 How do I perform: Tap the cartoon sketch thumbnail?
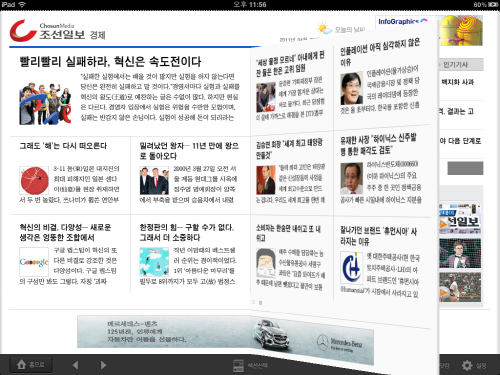(x=266, y=263)
